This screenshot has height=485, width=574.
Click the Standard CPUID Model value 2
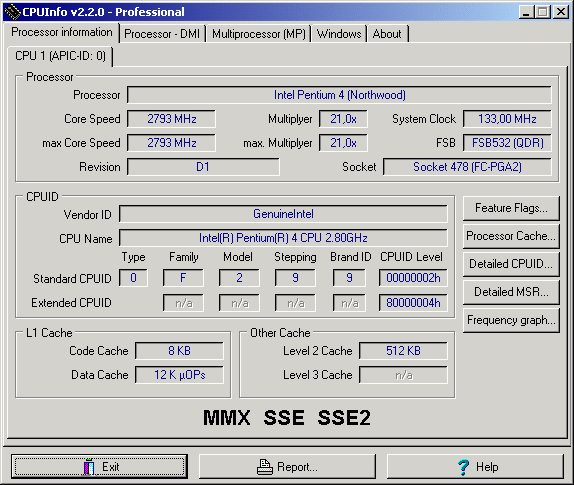point(239,278)
